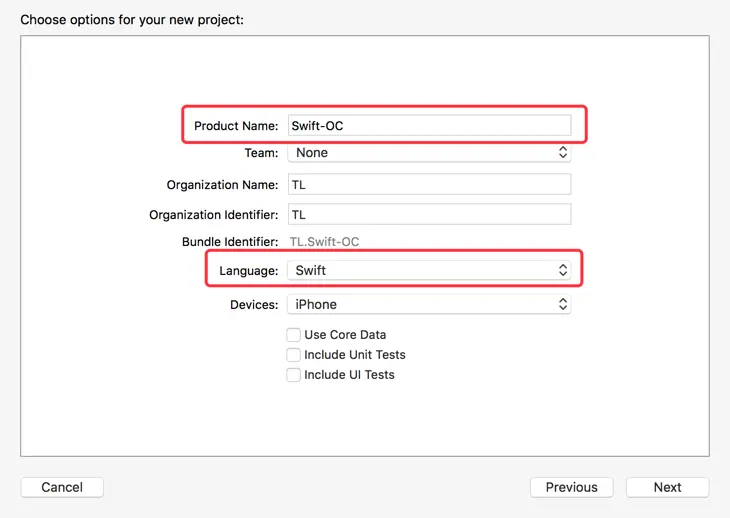Click the Devices popup chevron arrows
The image size is (730, 518).
tap(563, 304)
